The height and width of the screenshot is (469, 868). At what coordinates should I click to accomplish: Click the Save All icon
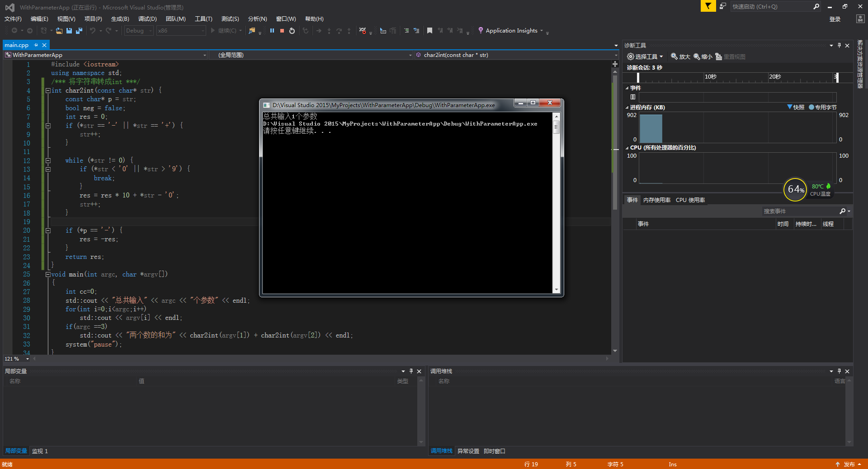click(x=79, y=31)
